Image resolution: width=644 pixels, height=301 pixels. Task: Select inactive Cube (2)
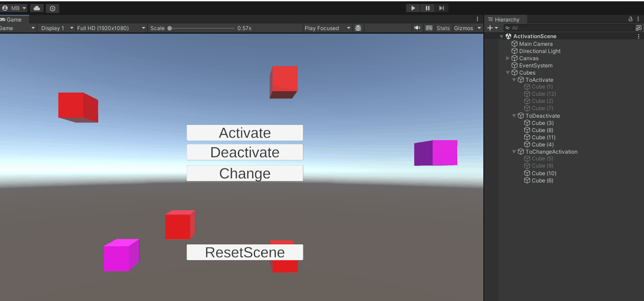pyautogui.click(x=542, y=101)
